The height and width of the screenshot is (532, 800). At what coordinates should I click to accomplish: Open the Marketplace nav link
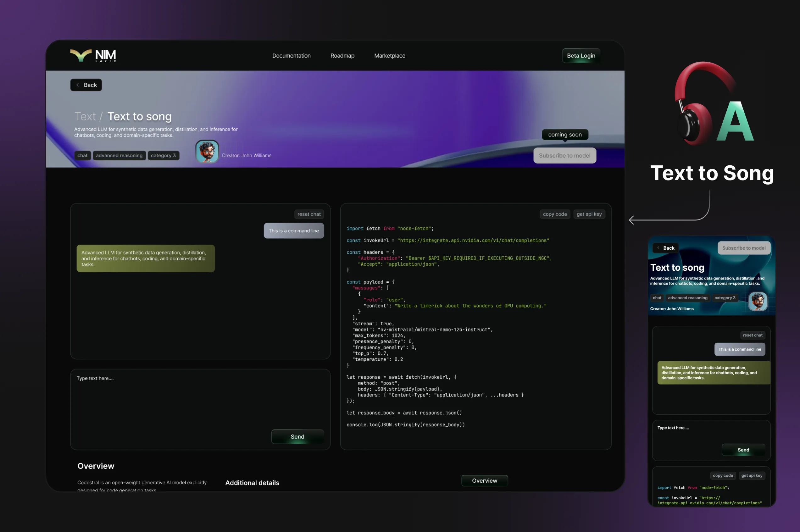(x=390, y=56)
